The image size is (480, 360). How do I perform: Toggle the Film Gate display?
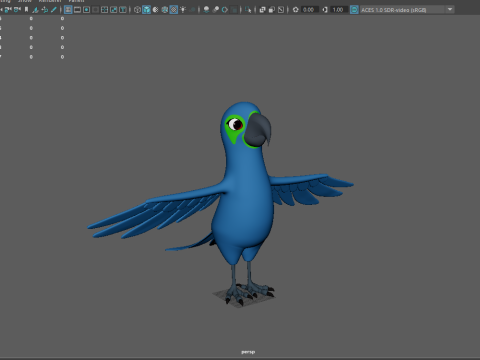pyautogui.click(x=77, y=10)
